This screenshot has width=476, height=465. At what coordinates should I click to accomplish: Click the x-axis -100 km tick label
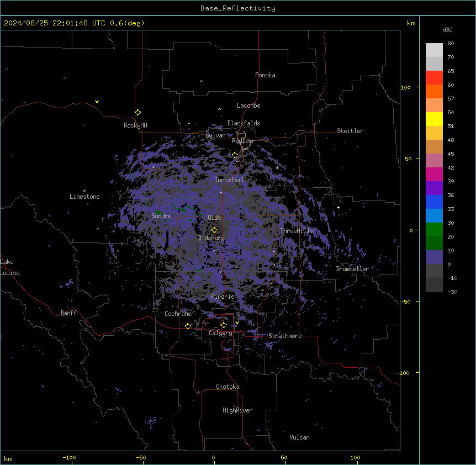70,457
